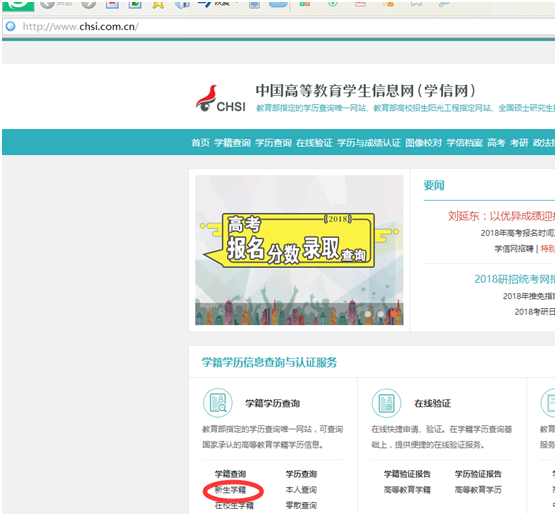
Task: Click 学历查询 heading in the lower card
Action: pyautogui.click(x=301, y=474)
